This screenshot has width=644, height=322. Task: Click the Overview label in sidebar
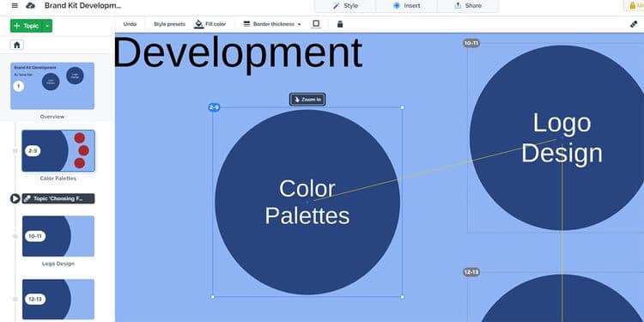click(x=52, y=117)
